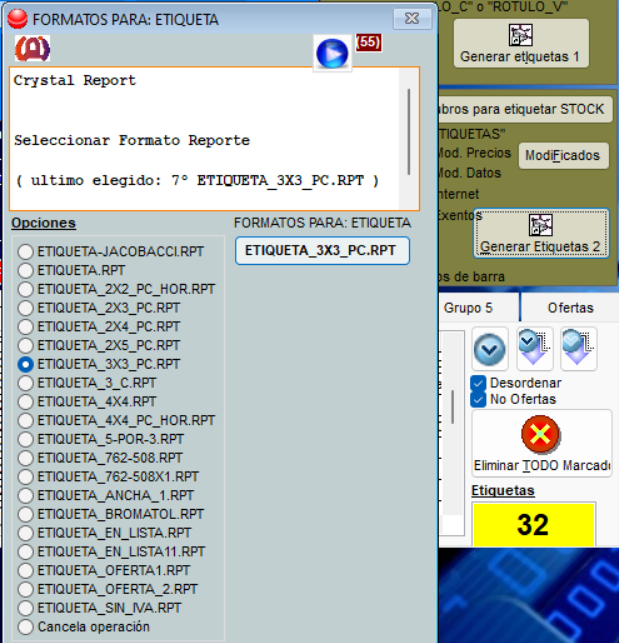This screenshot has height=643, width=619.
Task: Switch to the Ofertas tab
Action: [570, 308]
